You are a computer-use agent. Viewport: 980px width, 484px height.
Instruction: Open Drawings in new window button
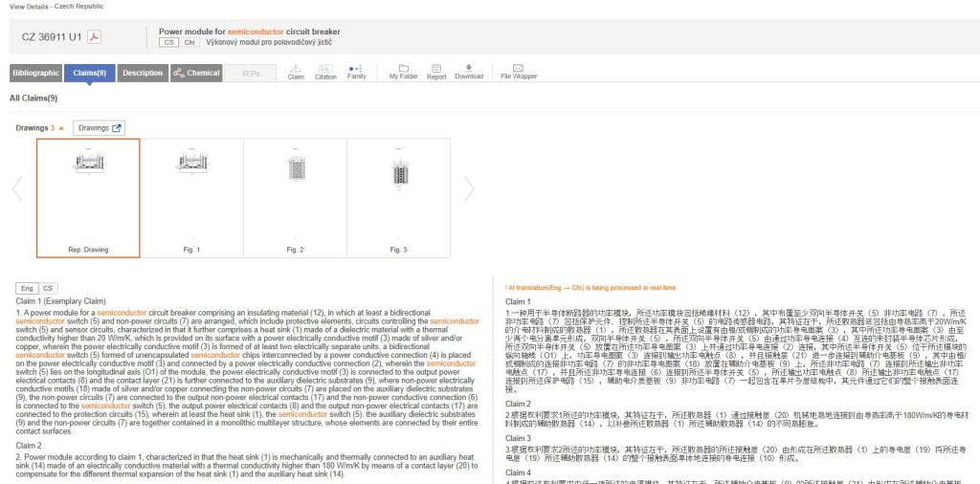100,127
